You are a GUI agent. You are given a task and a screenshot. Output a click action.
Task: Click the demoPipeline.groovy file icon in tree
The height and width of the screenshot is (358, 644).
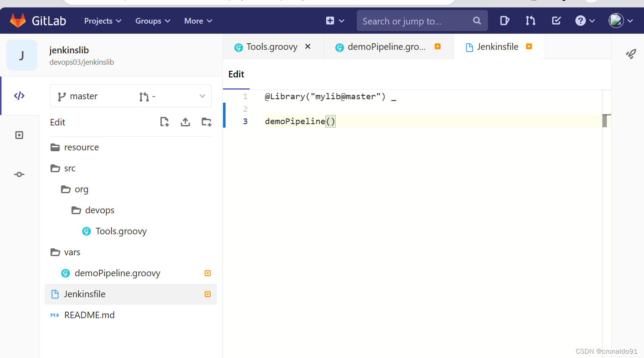tap(66, 273)
